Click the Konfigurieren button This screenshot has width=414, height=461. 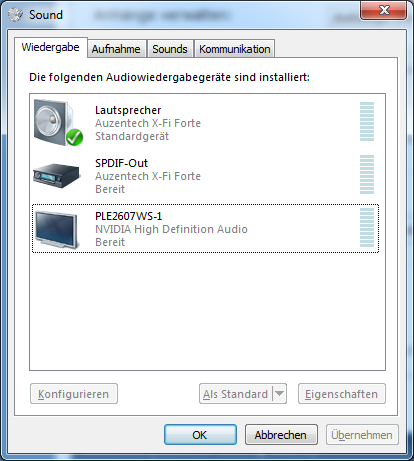74,394
